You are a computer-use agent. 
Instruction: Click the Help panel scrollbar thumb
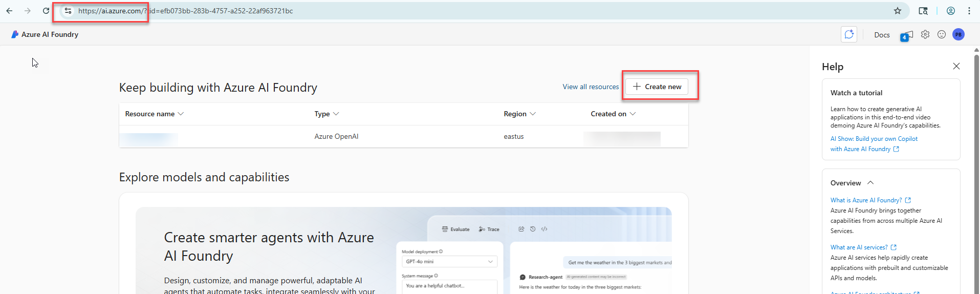976,174
